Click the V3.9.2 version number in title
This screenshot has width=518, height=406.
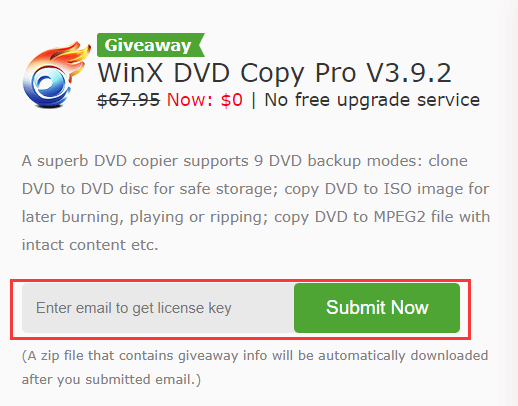[409, 73]
